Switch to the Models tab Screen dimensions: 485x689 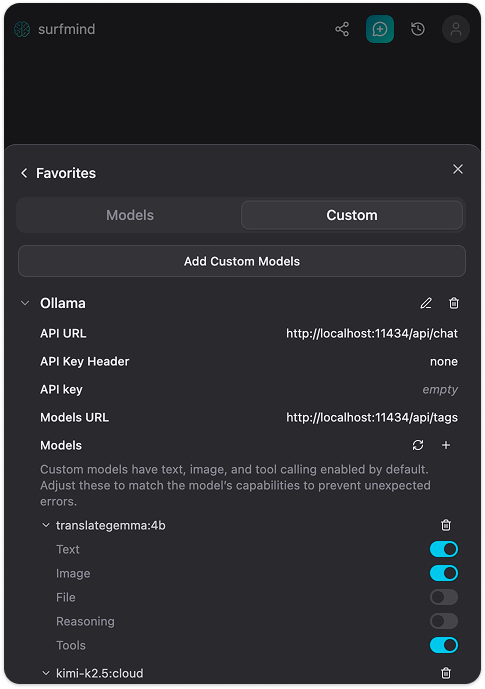click(x=130, y=215)
